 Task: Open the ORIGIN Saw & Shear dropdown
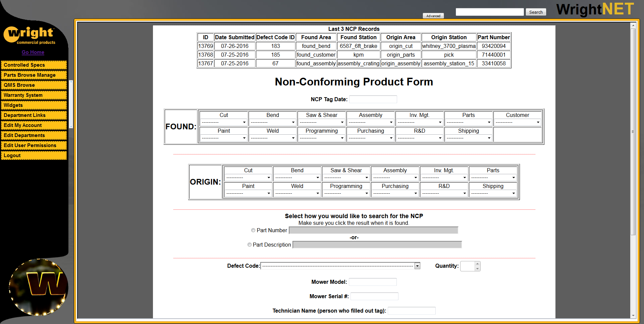346,178
